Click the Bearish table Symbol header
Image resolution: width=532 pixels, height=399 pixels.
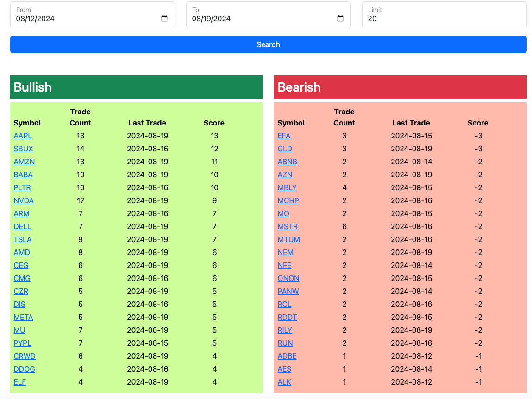click(x=291, y=123)
